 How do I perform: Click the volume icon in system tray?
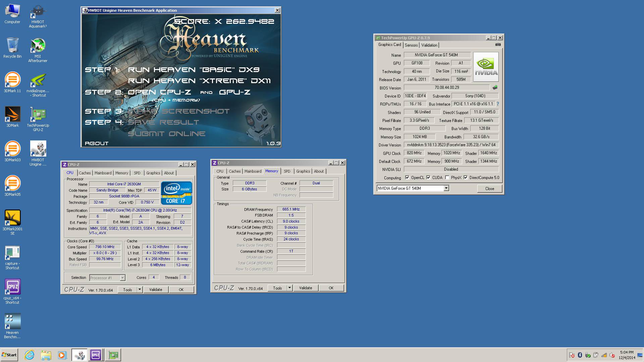(612, 355)
